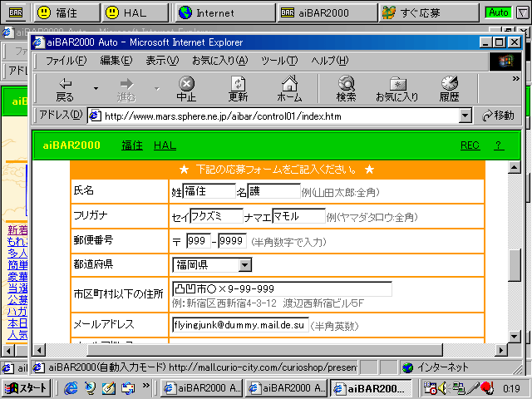Click the REC link in green header
Screen dimensions: 532x399
(470, 145)
